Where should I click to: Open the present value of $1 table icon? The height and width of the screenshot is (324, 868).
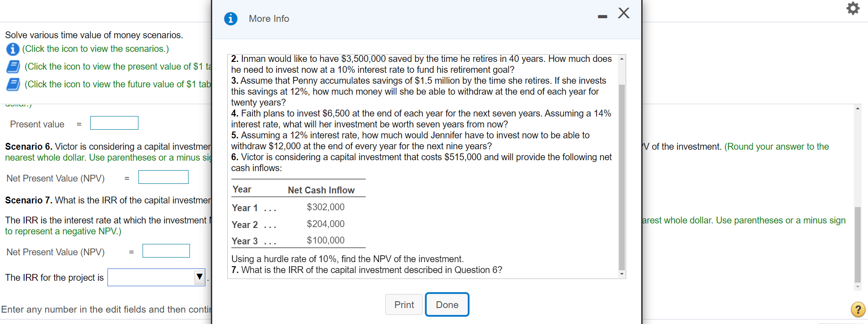click(x=13, y=66)
